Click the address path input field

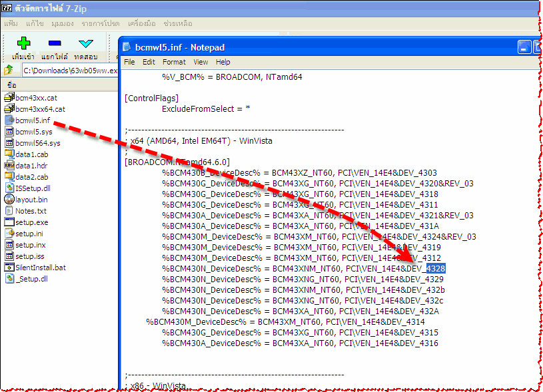(x=70, y=71)
